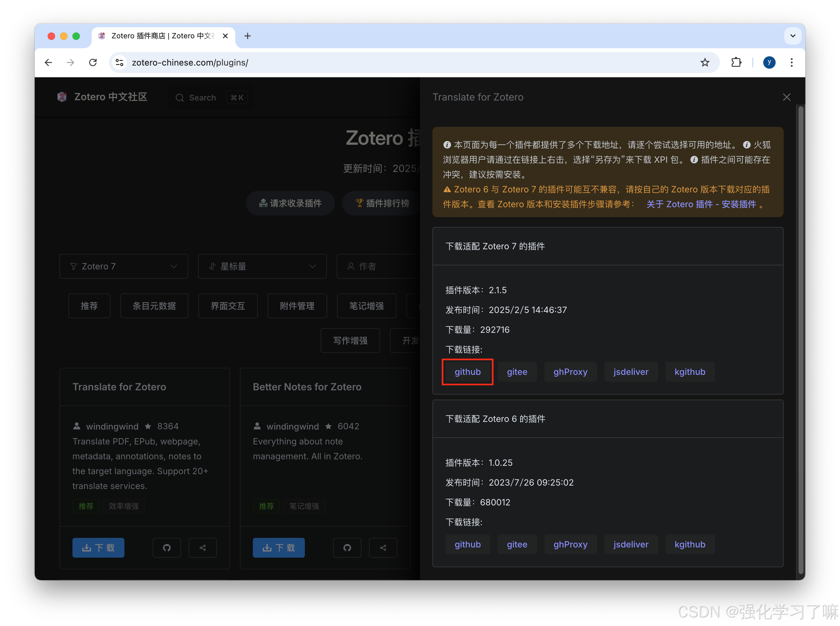Image resolution: width=840 pixels, height=626 pixels.
Task: Select the 笔记增强 category tag
Action: pyautogui.click(x=366, y=306)
